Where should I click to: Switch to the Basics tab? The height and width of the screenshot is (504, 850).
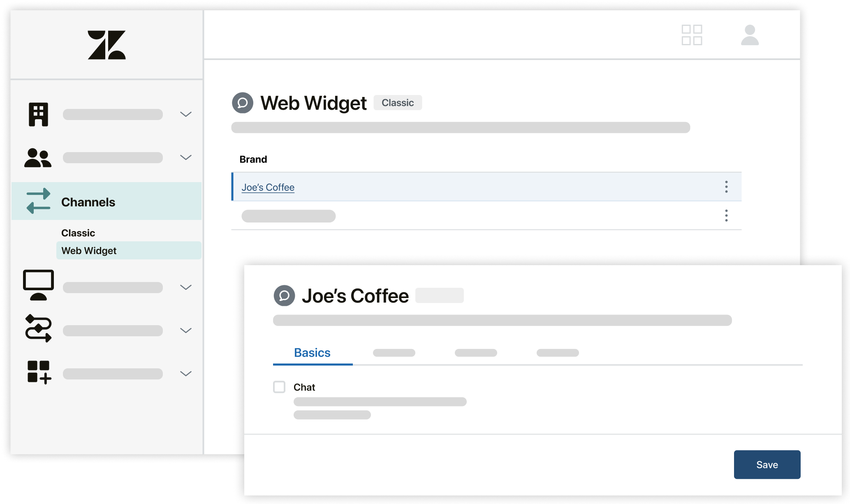pos(312,352)
